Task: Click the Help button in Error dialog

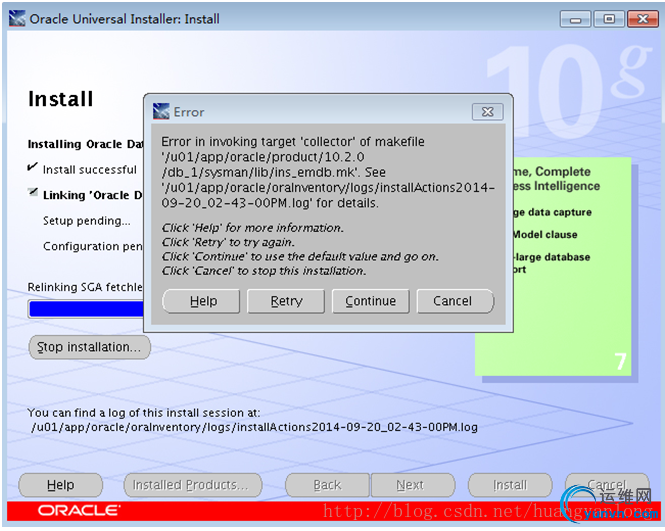Action: [x=201, y=301]
